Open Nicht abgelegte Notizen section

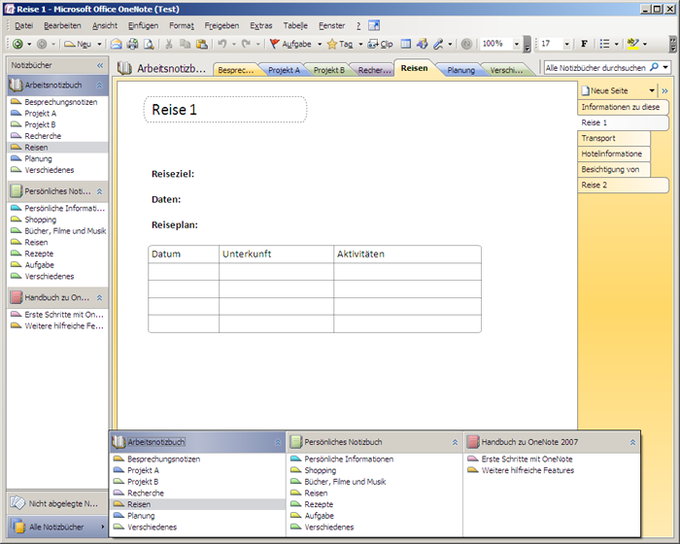pos(57,503)
